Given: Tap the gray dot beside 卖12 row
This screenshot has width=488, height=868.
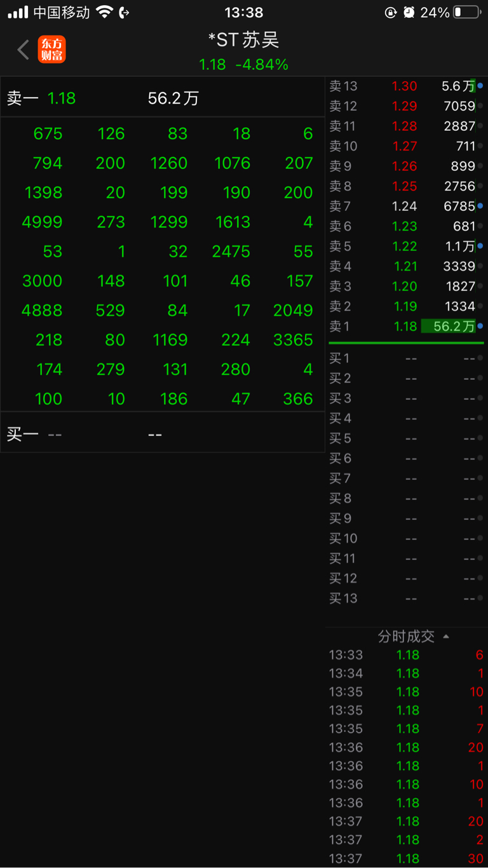Looking at the screenshot, I should 480,106.
